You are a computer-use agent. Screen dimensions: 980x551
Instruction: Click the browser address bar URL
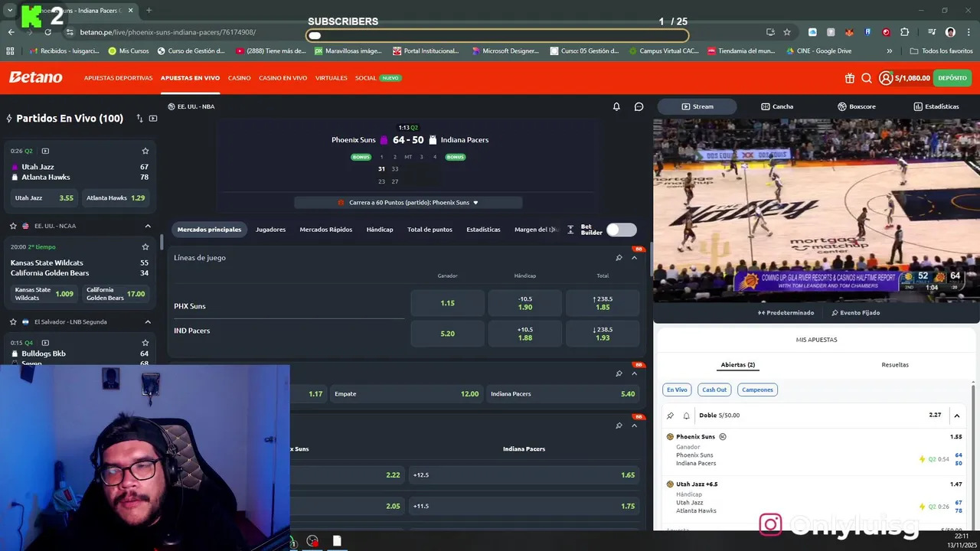[168, 32]
